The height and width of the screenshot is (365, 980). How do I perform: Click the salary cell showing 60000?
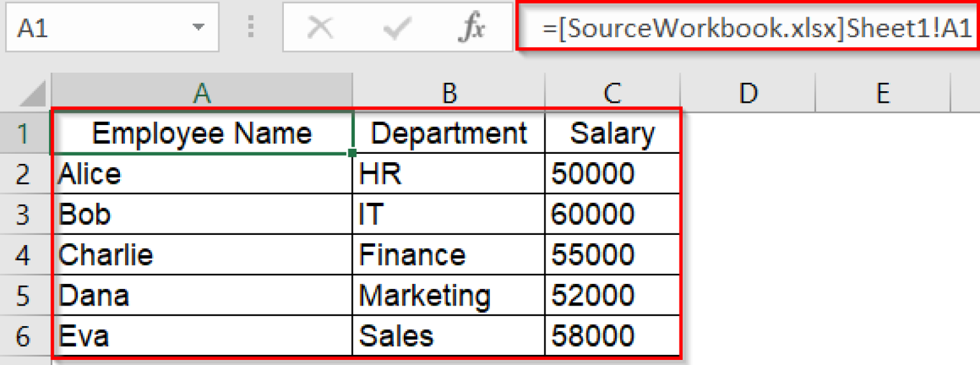coord(612,214)
